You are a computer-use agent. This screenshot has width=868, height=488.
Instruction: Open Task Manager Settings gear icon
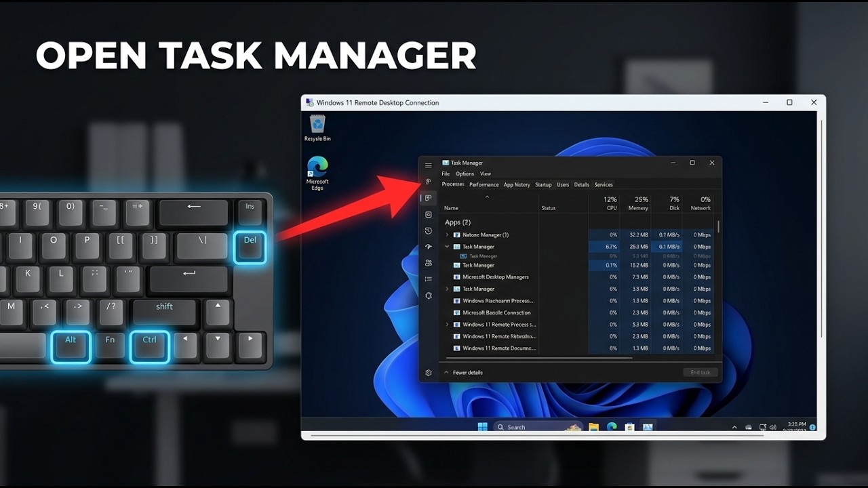(x=428, y=373)
